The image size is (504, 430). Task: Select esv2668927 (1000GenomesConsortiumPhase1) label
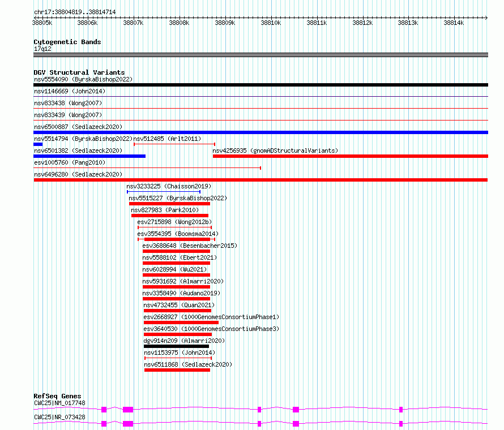[211, 317]
